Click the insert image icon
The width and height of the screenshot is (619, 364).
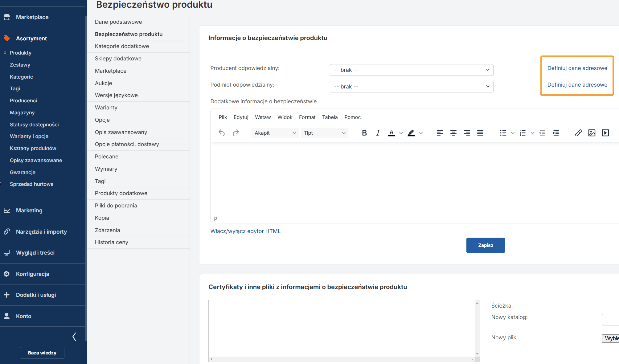592,133
